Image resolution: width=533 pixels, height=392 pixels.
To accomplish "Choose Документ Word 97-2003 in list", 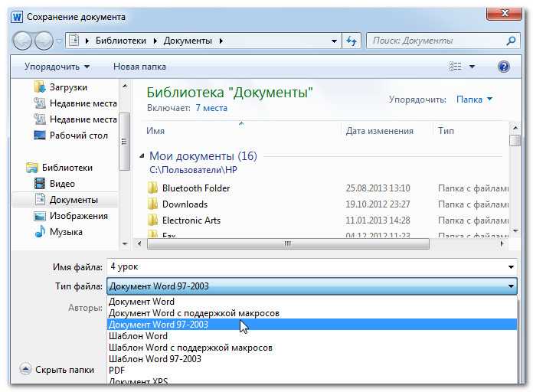I will [x=312, y=325].
